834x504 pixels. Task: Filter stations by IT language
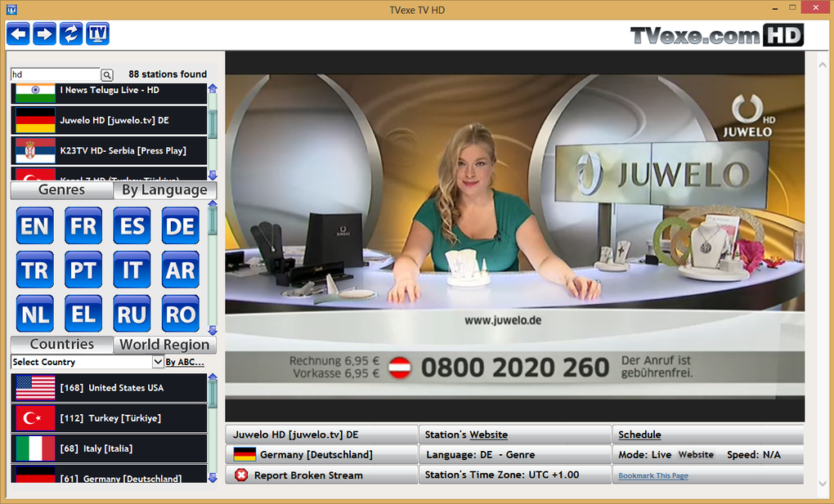click(132, 270)
